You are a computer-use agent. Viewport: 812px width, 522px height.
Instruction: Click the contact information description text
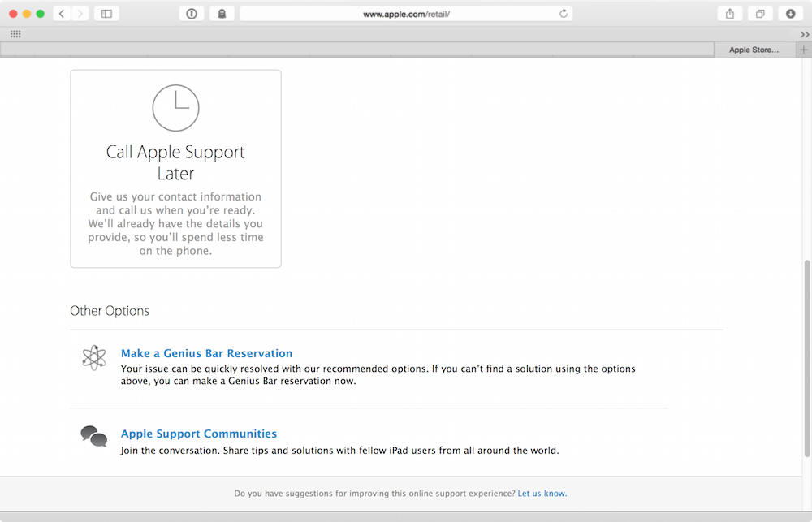175,224
